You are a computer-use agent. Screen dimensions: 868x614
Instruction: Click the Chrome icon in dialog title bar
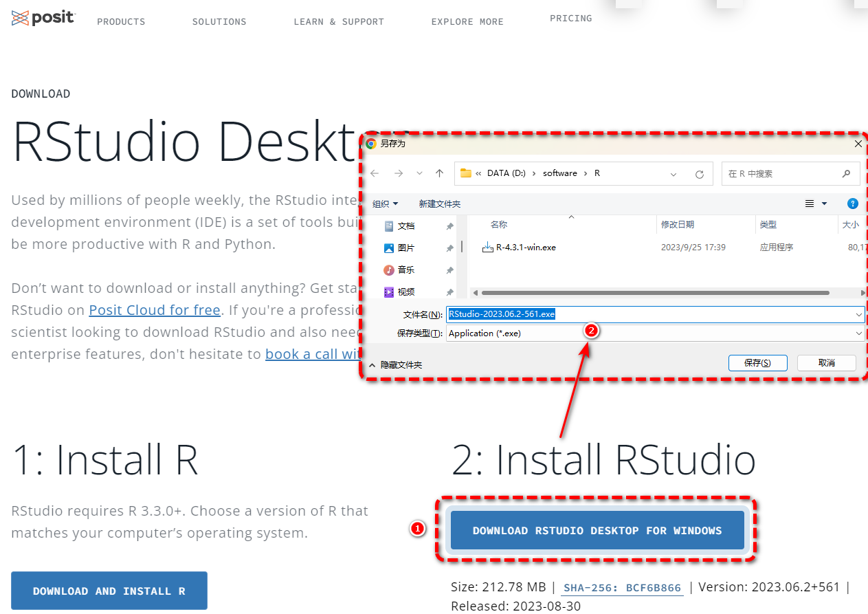[x=371, y=144]
